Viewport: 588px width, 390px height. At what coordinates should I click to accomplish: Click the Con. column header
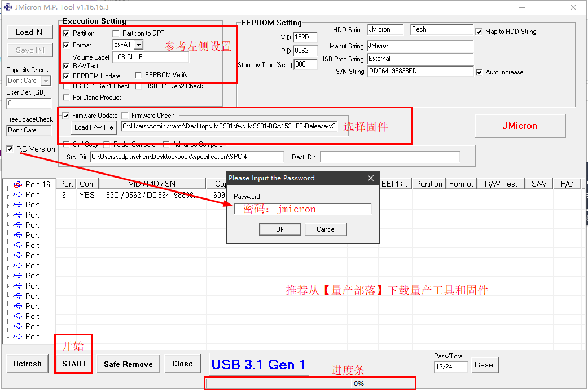[x=87, y=184]
